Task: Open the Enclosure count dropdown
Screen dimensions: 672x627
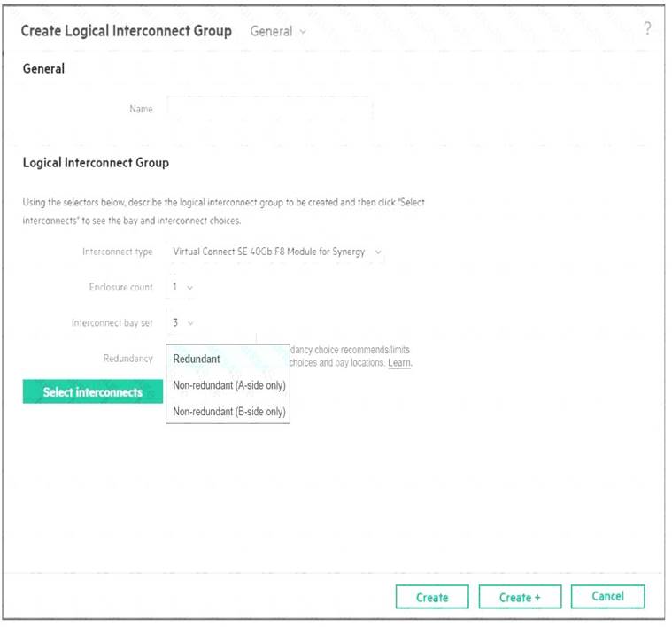Action: (x=182, y=287)
